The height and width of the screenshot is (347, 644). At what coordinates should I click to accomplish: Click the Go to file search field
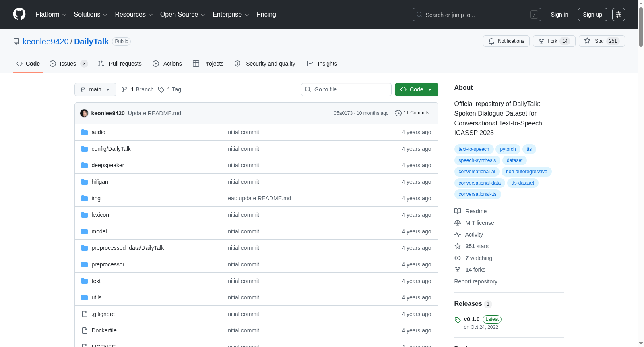(346, 89)
